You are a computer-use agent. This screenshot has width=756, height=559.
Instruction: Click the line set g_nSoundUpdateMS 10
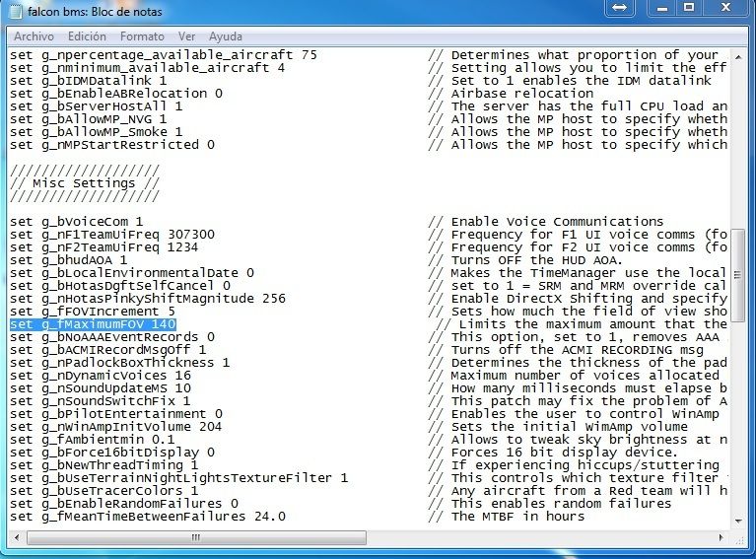point(101,388)
